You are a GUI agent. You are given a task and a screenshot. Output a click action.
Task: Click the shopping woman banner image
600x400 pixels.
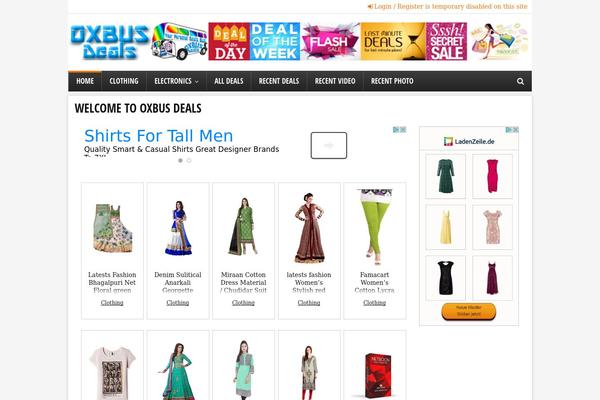pos(499,41)
